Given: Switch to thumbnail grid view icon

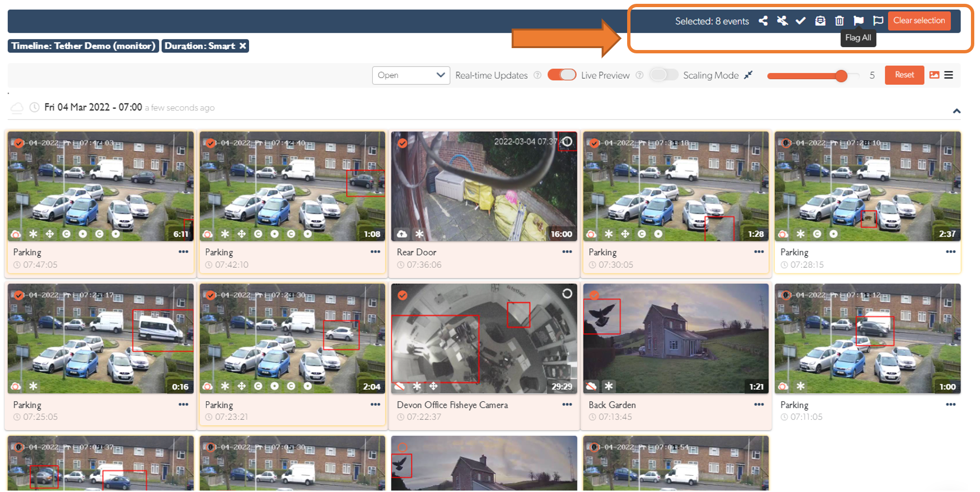Looking at the screenshot, I should click(x=934, y=75).
